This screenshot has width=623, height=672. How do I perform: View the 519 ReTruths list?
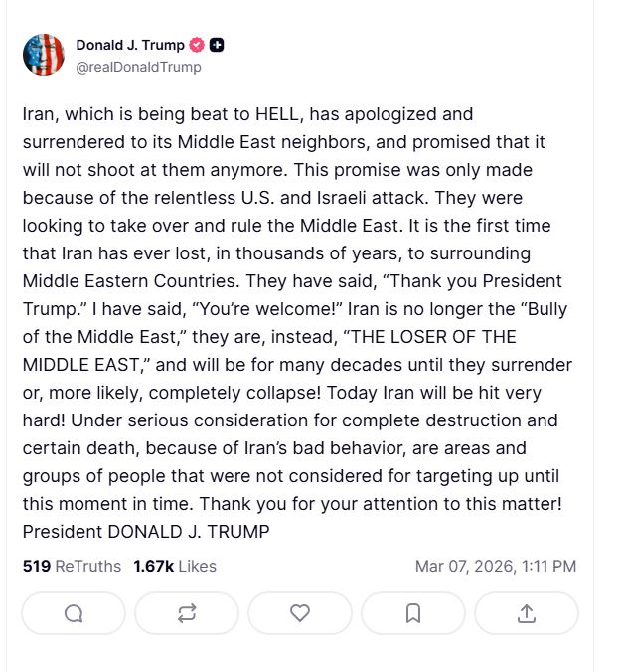71,566
